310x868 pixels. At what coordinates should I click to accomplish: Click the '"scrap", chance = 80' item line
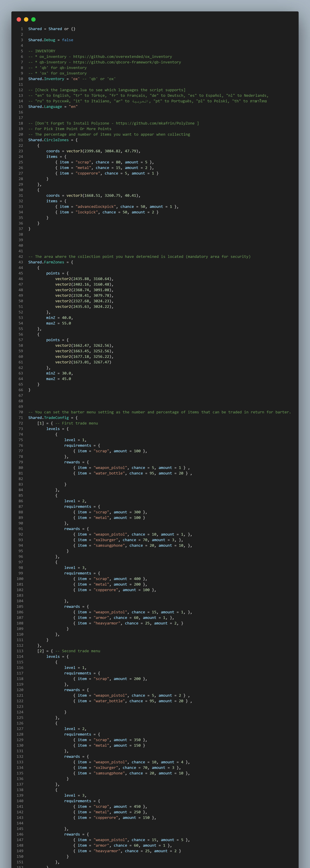pos(105,162)
